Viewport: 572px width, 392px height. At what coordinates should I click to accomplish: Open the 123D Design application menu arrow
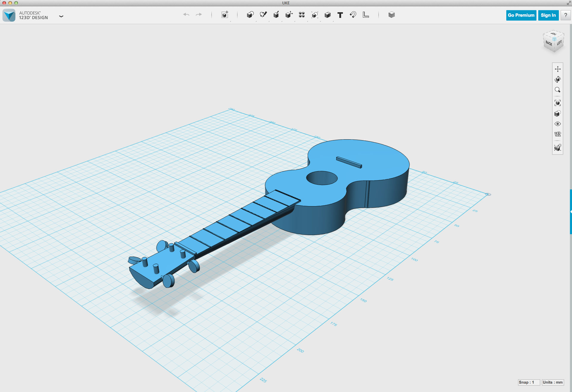61,16
